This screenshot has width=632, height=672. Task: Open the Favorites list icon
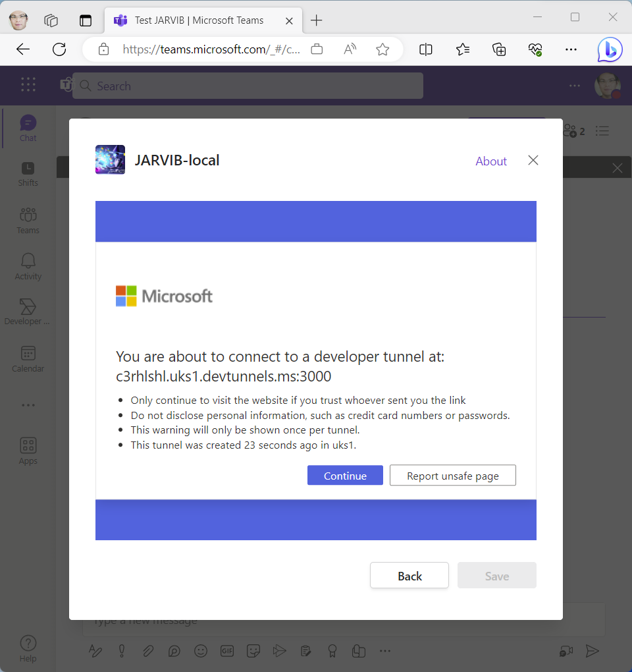[x=462, y=49]
